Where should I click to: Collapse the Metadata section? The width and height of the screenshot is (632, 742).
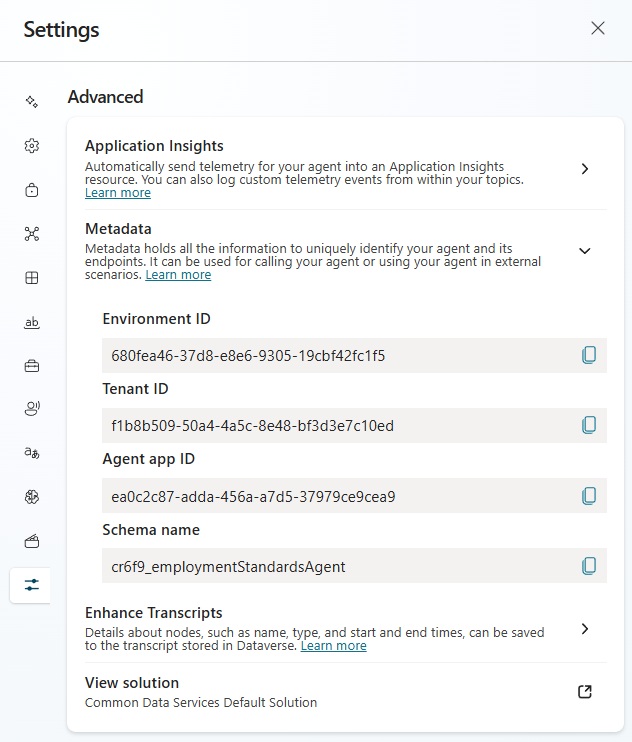point(585,251)
